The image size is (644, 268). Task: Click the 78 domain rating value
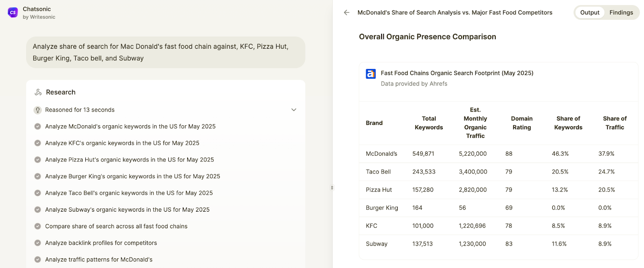coord(509,226)
